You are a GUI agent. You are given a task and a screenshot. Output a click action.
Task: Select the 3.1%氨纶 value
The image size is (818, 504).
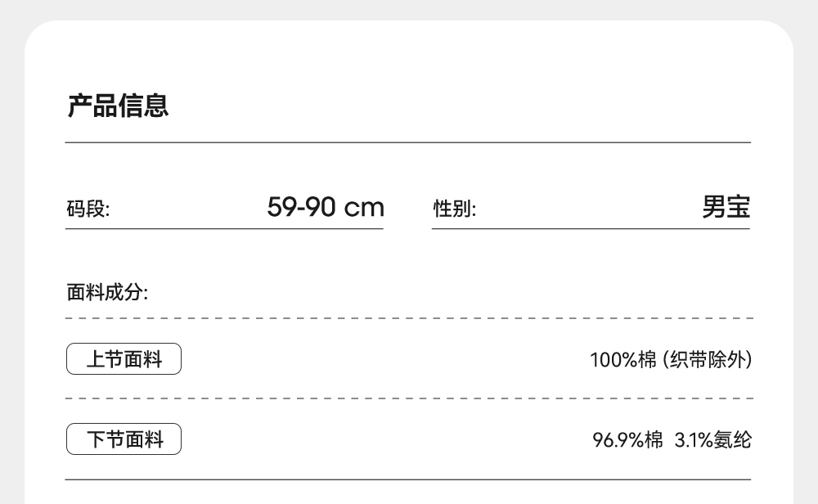[x=712, y=440]
